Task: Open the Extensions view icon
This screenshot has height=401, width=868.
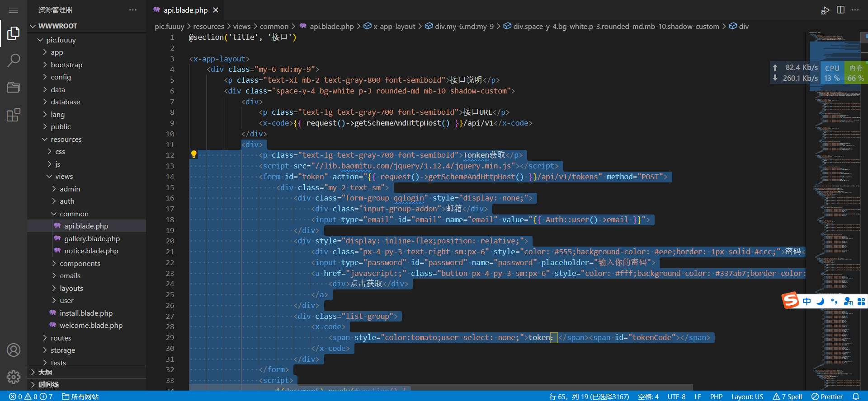Action: pyautogui.click(x=14, y=115)
